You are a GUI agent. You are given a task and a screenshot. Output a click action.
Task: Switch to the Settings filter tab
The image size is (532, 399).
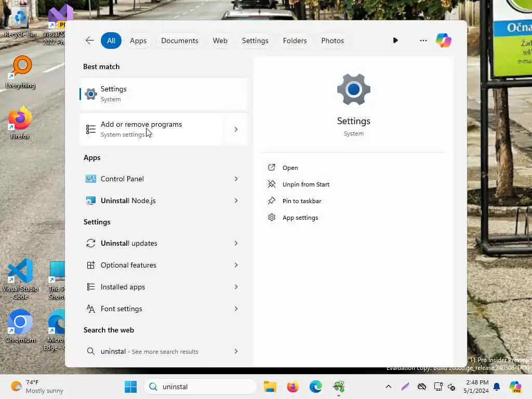[255, 41]
